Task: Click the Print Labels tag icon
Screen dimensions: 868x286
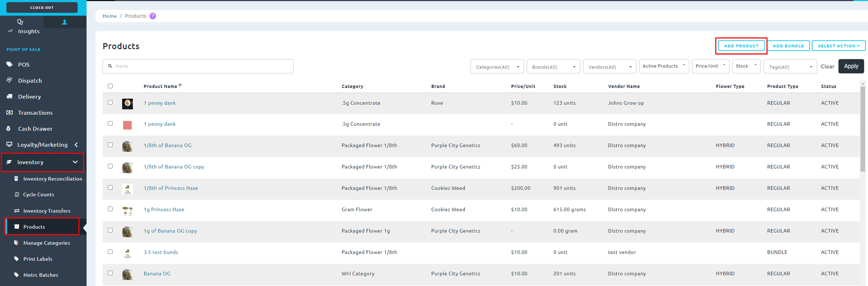Action: (16, 259)
